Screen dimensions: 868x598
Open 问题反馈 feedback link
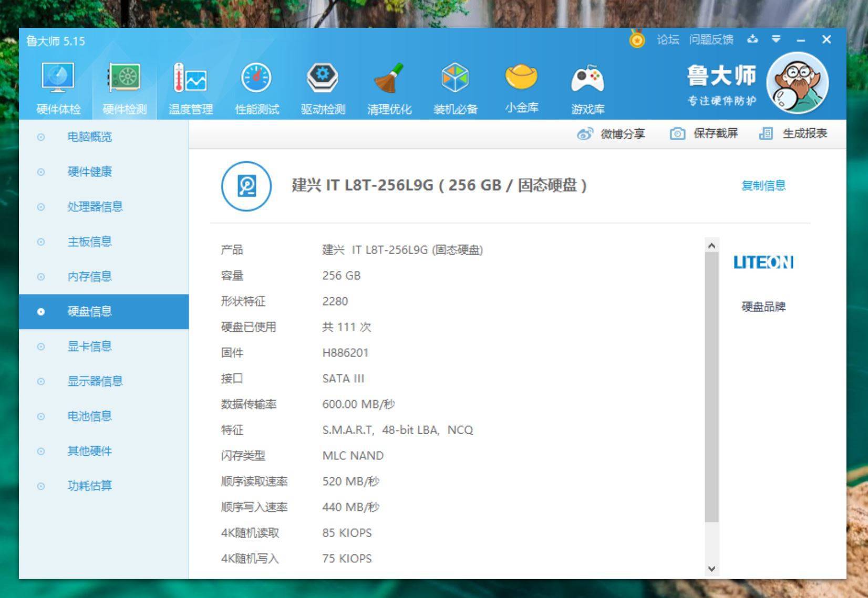coord(711,39)
